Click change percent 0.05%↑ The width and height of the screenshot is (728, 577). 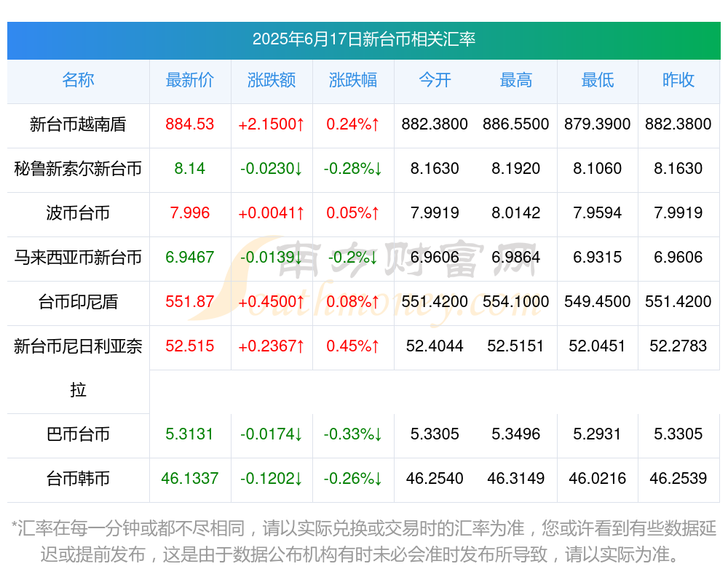coord(353,213)
